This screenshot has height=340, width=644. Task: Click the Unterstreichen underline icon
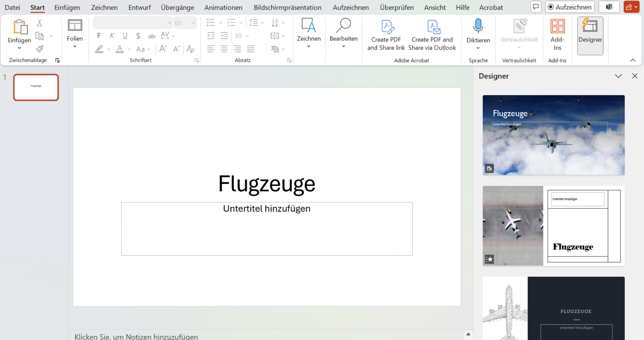click(x=125, y=36)
